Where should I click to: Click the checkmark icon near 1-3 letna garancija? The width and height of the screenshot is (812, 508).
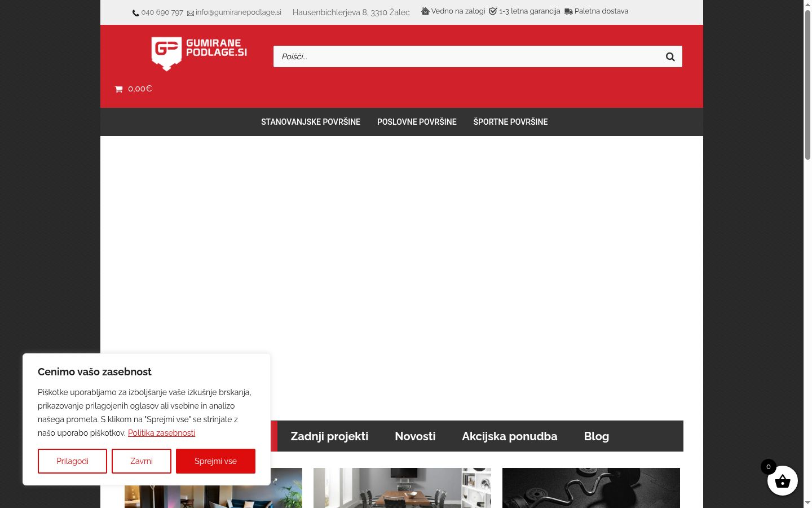coord(493,11)
